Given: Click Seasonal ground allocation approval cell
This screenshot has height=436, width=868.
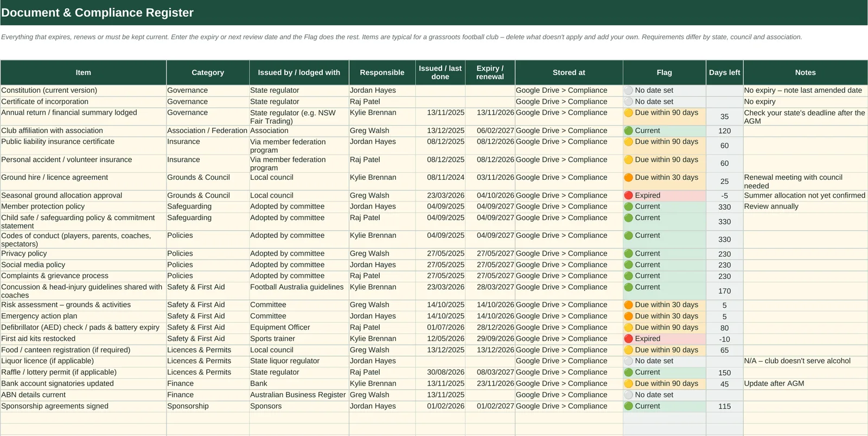Looking at the screenshot, I should point(83,195).
